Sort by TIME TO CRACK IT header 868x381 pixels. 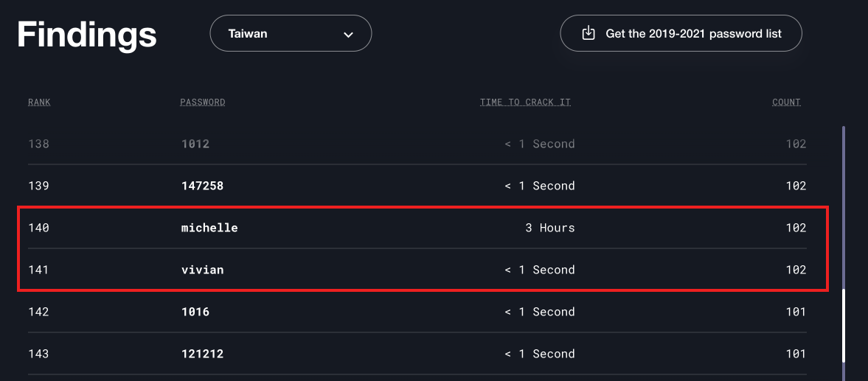click(525, 102)
